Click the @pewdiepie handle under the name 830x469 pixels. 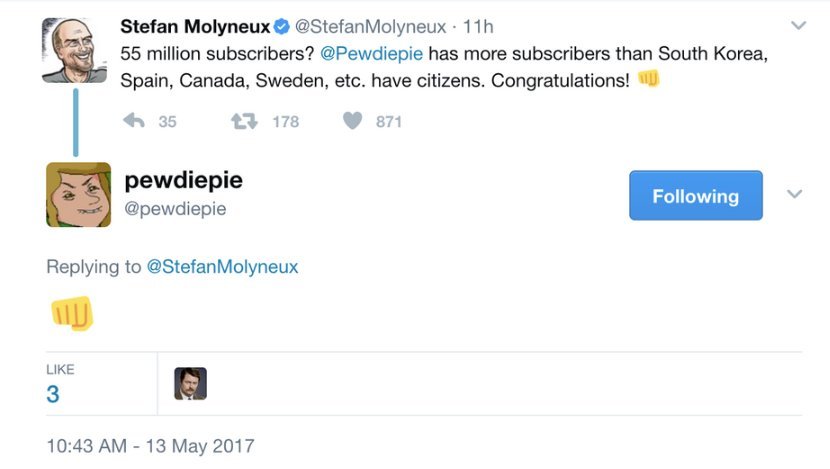(175, 208)
